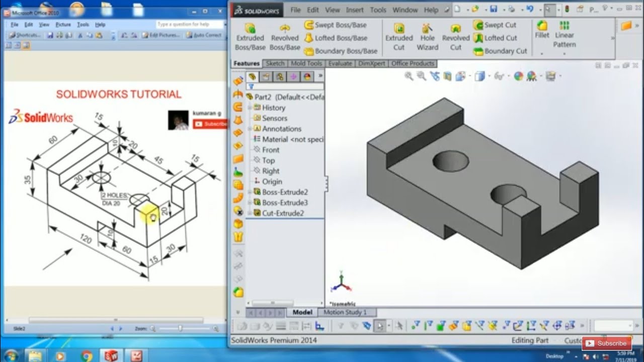The width and height of the screenshot is (644, 362).
Task: Click the Undo icon in SolidWorks toolbar
Action: (x=529, y=9)
